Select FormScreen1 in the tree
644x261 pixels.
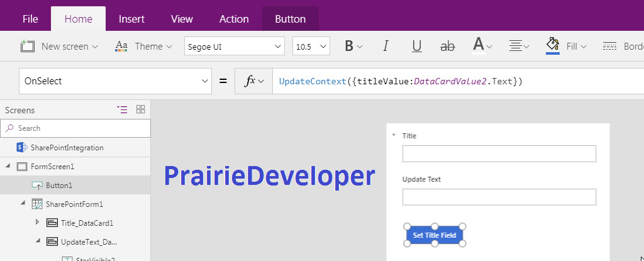tap(52, 167)
